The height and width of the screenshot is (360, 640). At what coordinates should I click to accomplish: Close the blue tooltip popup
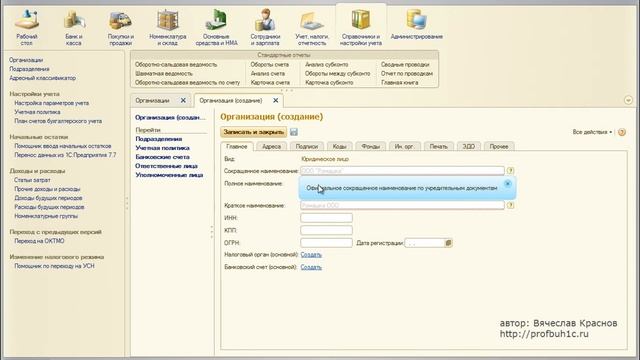508,184
